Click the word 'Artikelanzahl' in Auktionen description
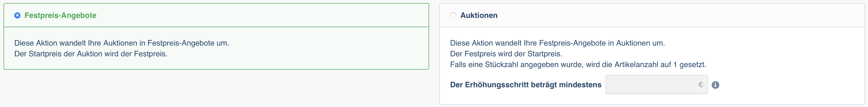The image size is (868, 107). (x=636, y=65)
